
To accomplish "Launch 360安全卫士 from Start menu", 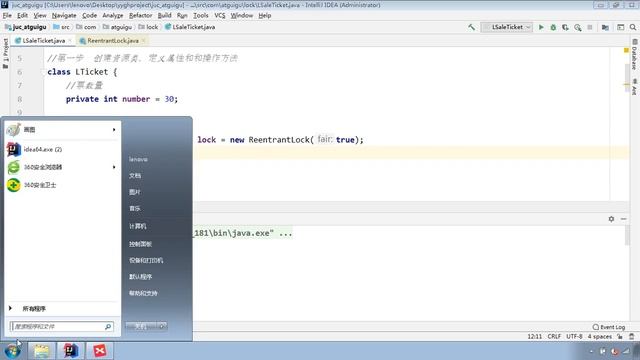I will tap(62, 185).
